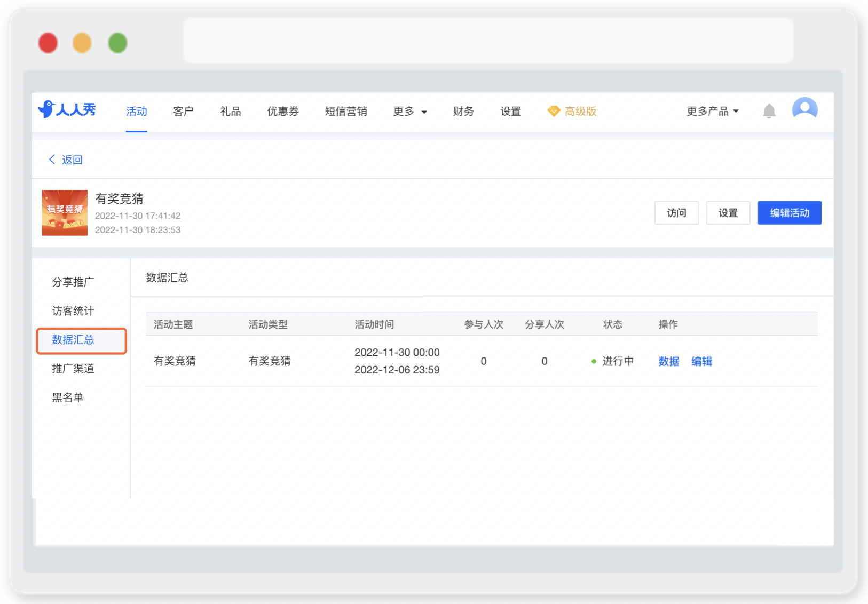This screenshot has width=868, height=604.
Task: Click the 高级版 diamond icon
Action: [554, 111]
